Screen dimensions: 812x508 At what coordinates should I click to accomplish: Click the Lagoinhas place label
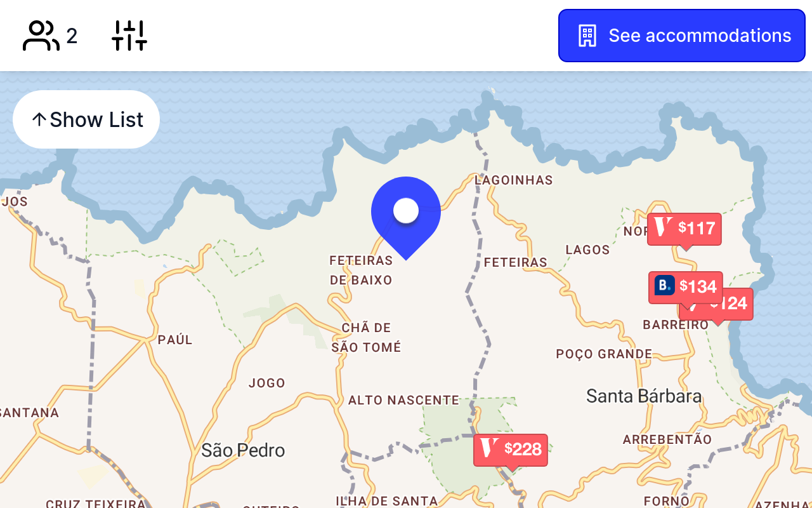pyautogui.click(x=514, y=180)
